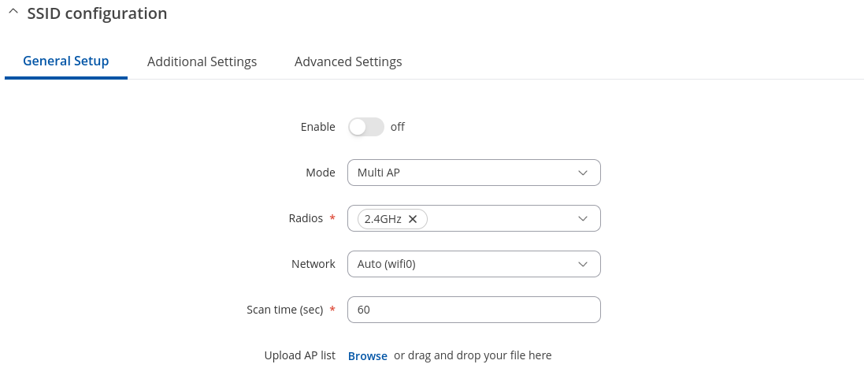Switch to the General Setup tab
868x379 pixels.
(x=66, y=61)
